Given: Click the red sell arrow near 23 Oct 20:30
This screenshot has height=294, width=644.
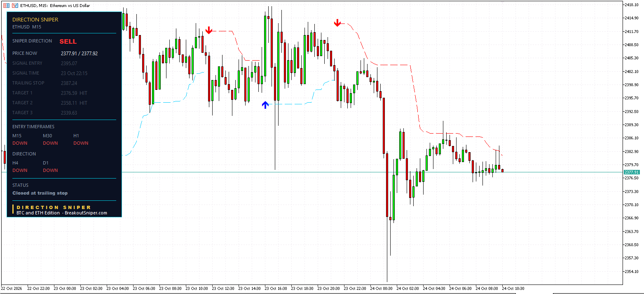Looking at the screenshot, I should 337,23.
